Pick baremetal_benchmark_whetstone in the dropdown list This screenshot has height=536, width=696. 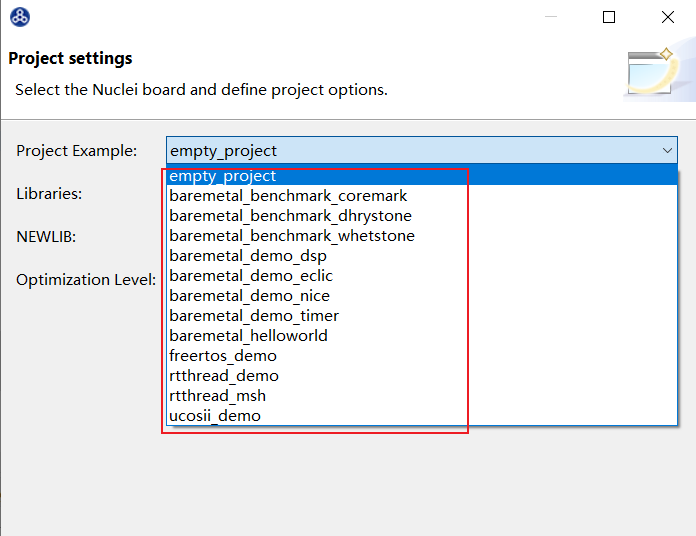click(x=291, y=236)
